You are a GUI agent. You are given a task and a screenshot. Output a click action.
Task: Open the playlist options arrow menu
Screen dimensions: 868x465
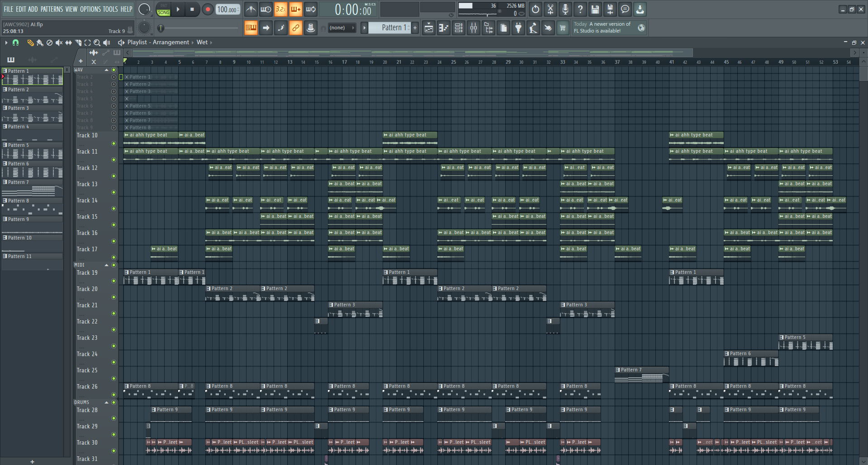pyautogui.click(x=6, y=42)
